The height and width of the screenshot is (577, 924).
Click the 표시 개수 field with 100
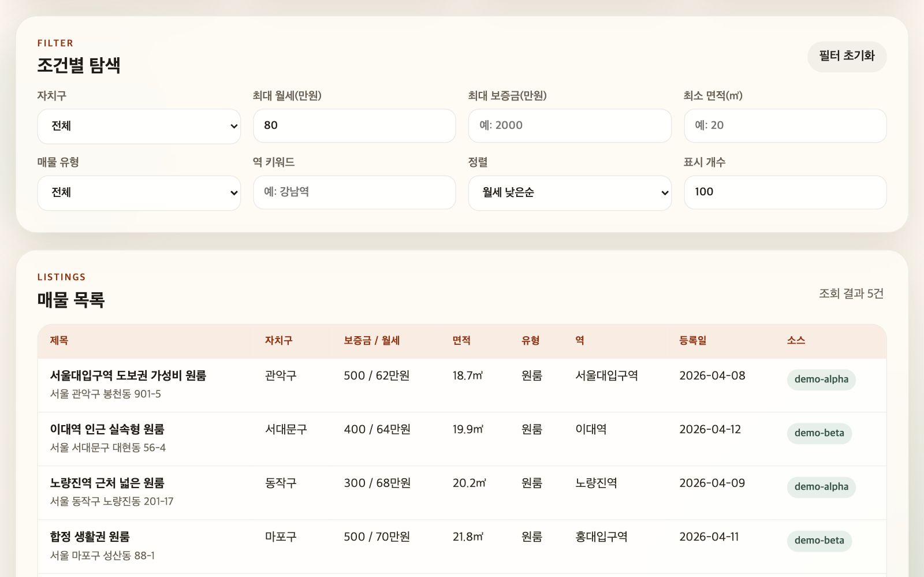point(785,192)
